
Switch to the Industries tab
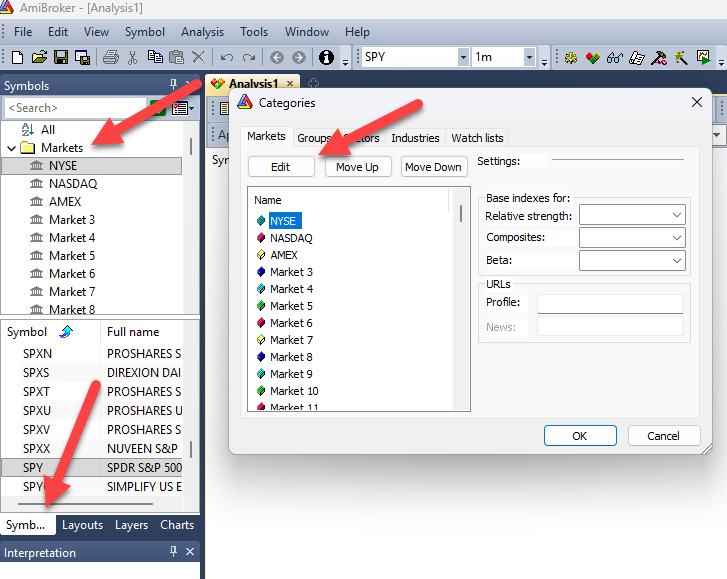pyautogui.click(x=415, y=138)
